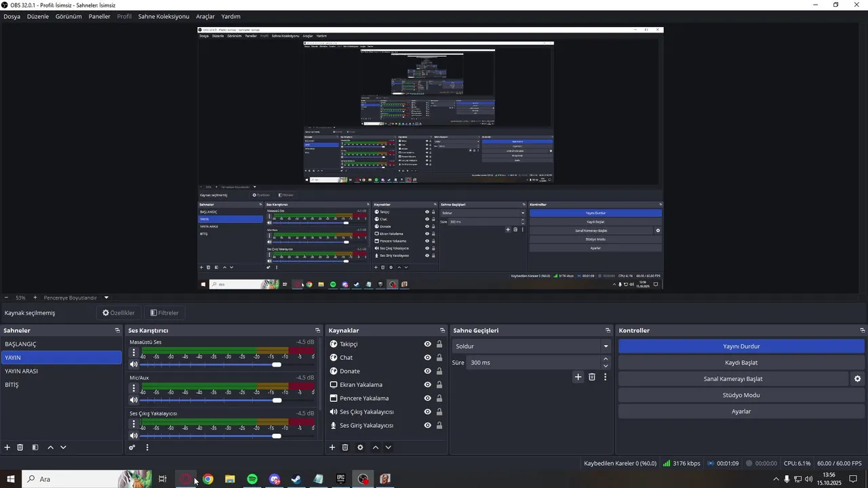Select the BAŞLANGIÇ scene
Viewport: 868px width, 488px height.
(61, 344)
